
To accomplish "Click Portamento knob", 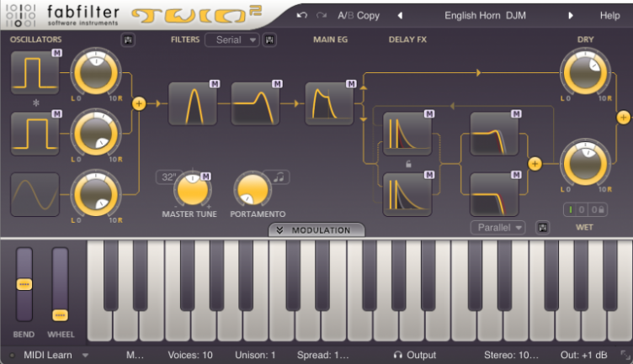I will 253,189.
